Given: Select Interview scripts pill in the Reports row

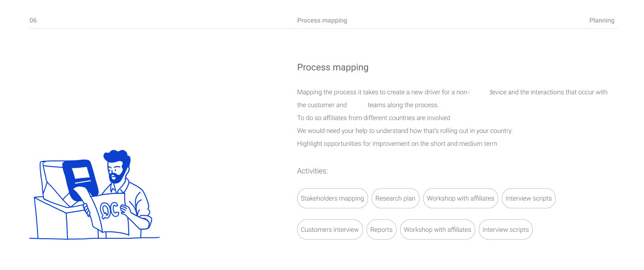Looking at the screenshot, I should 506,230.
